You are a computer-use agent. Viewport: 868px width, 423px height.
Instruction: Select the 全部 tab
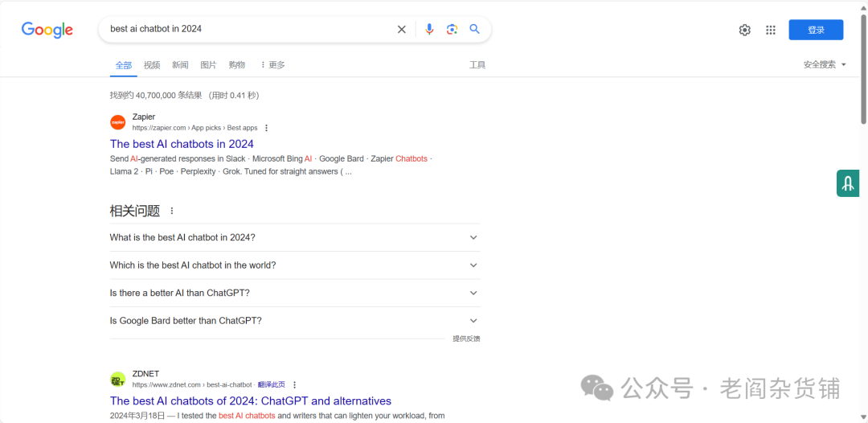(x=124, y=65)
